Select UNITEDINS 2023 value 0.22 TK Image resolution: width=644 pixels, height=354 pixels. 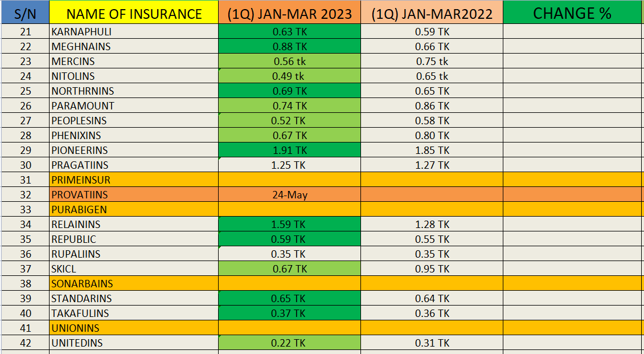289,343
